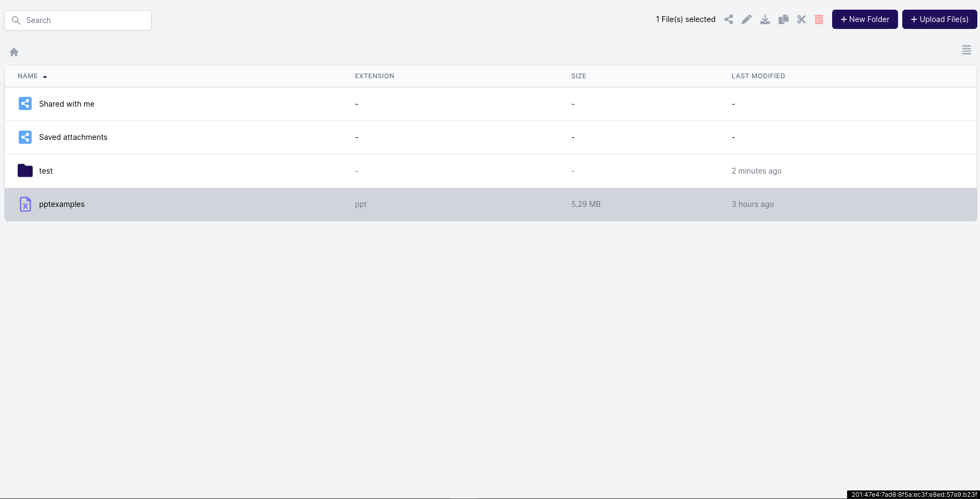
Task: Copy the selected file
Action: pyautogui.click(x=783, y=19)
